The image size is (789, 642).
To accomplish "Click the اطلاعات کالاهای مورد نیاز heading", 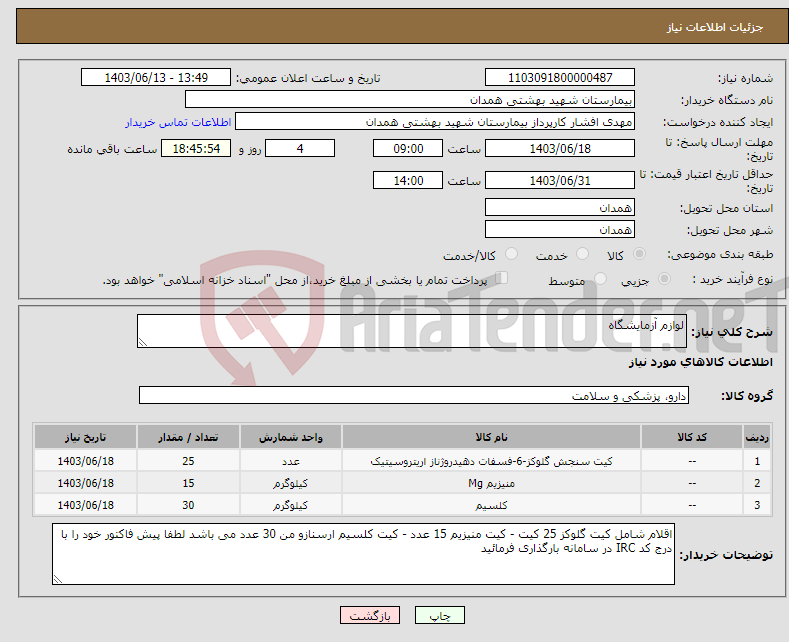I will pyautogui.click(x=700, y=362).
